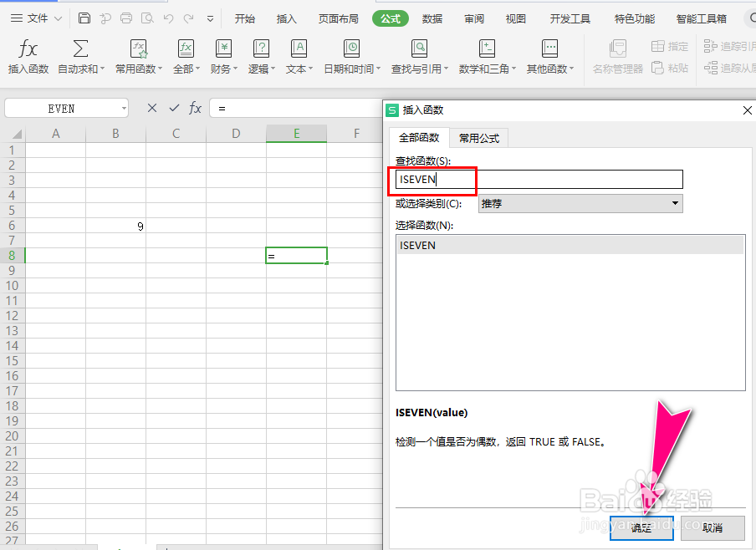
Task: Click the 查找函数 search field with ISEVEN
Action: pos(539,180)
